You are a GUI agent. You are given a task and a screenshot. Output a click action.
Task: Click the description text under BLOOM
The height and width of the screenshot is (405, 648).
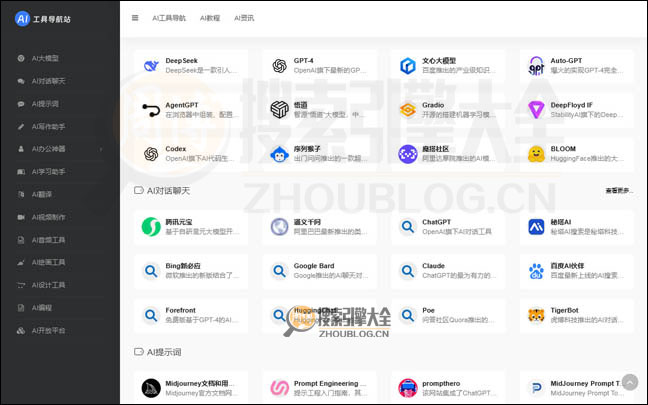(587, 159)
